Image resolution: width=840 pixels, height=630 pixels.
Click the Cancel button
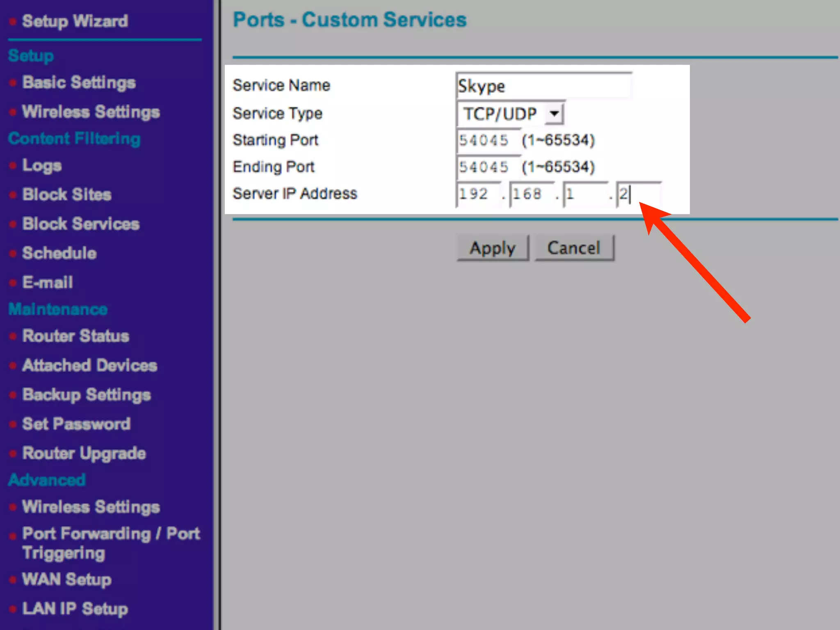[x=574, y=248]
